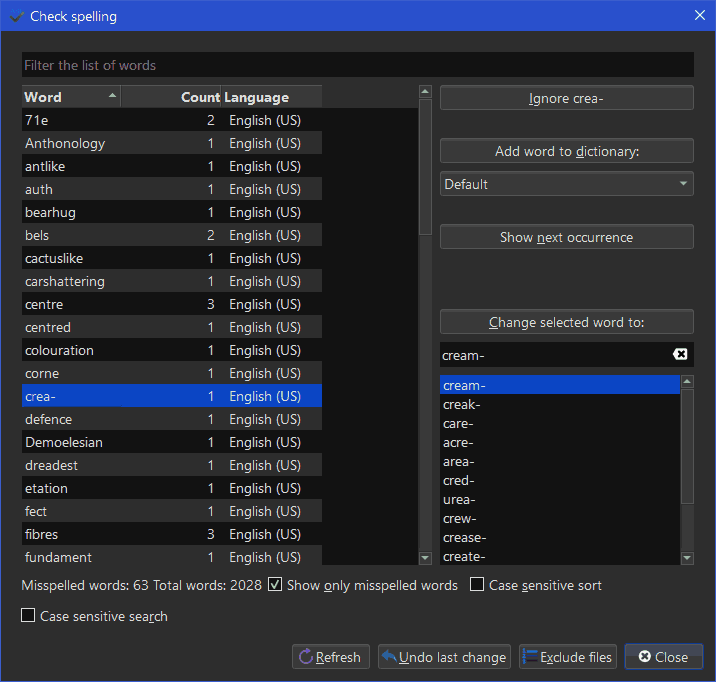Click the word list vertical scrollbar thumb

tap(425, 167)
